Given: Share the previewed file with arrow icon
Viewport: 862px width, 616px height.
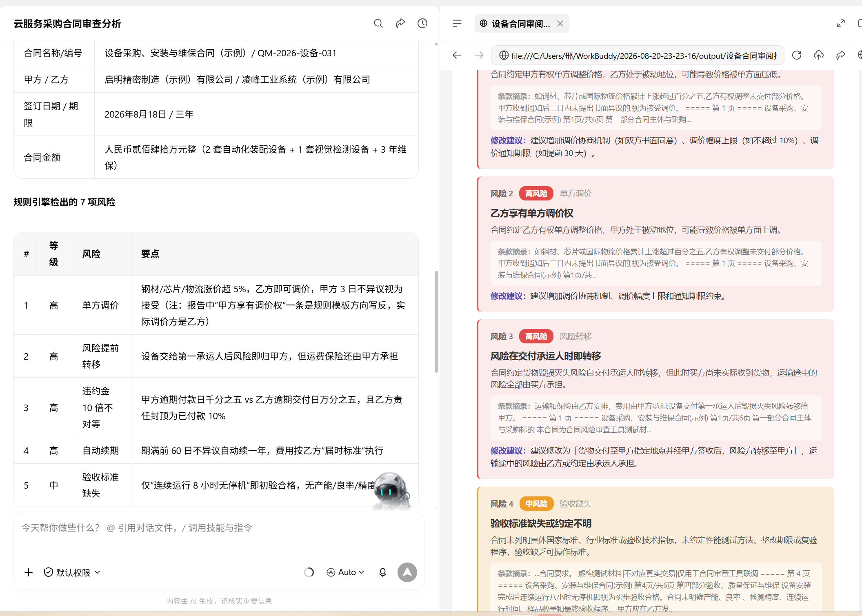Looking at the screenshot, I should 841,55.
